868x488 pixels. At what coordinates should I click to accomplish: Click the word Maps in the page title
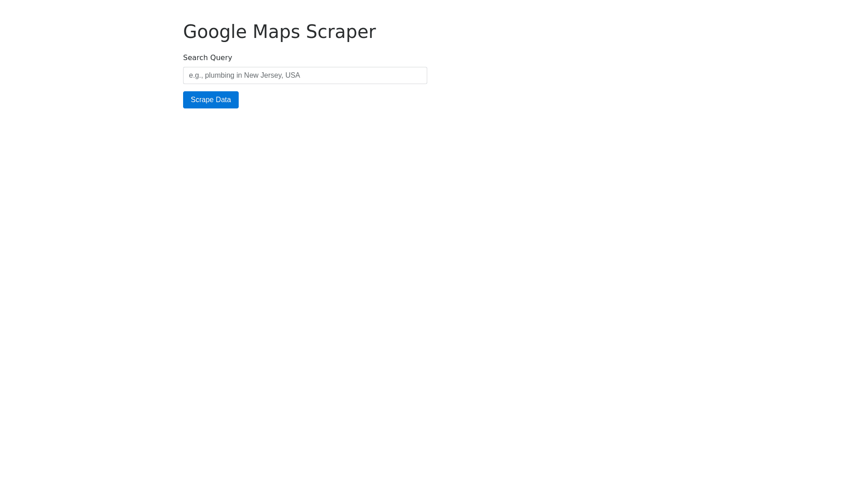276,32
